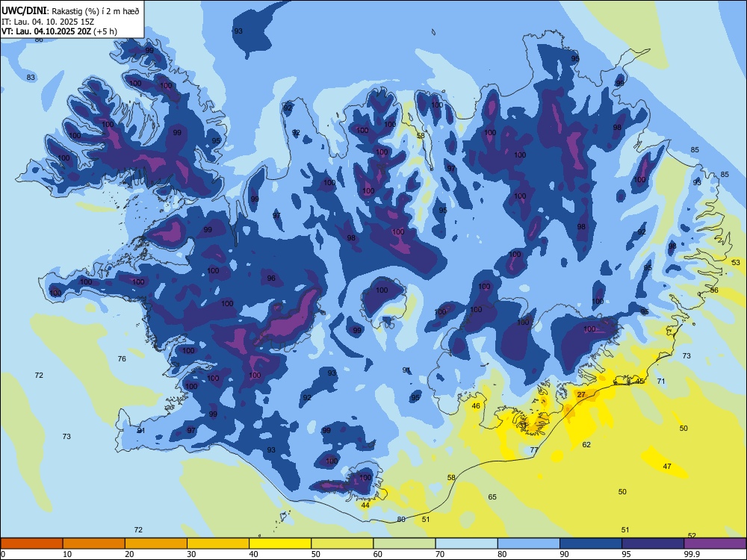Click the 'VT: Lau. 04.10.2025 20Z (+5 h)' line
This screenshot has height=560, width=747.
(x=59, y=31)
